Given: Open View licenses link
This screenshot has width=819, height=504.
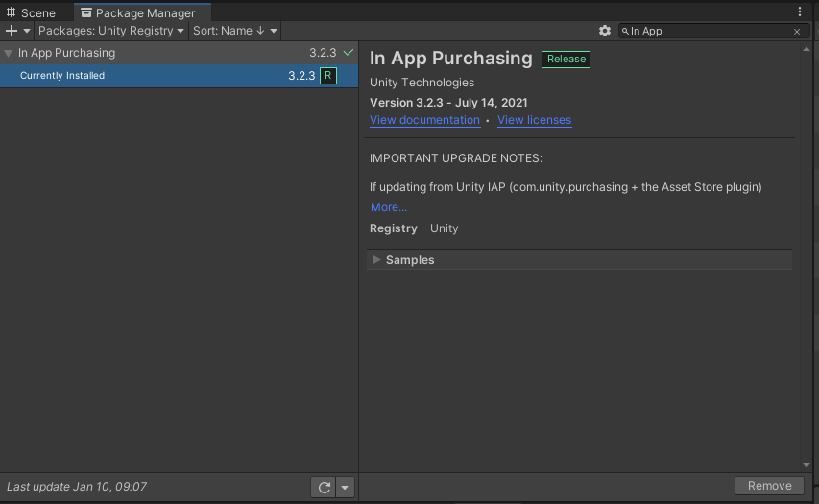Looking at the screenshot, I should point(535,120).
